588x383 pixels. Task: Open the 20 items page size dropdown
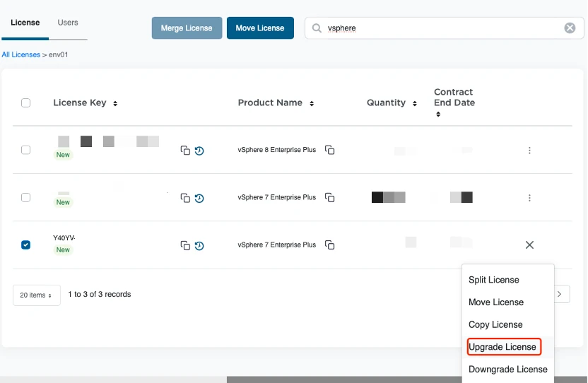pyautogui.click(x=36, y=295)
